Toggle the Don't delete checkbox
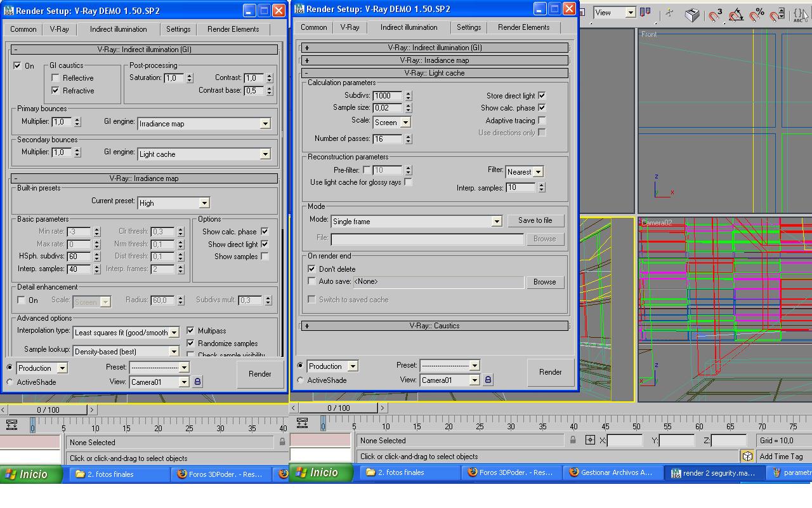Viewport: 812px width, 508px height. click(311, 269)
